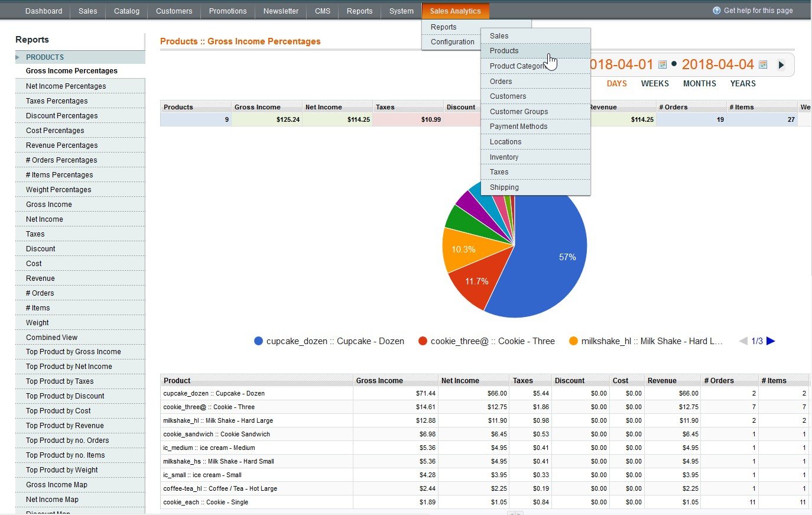Choose Inventory in the Reports submenu
The width and height of the screenshot is (812, 515).
tap(504, 157)
